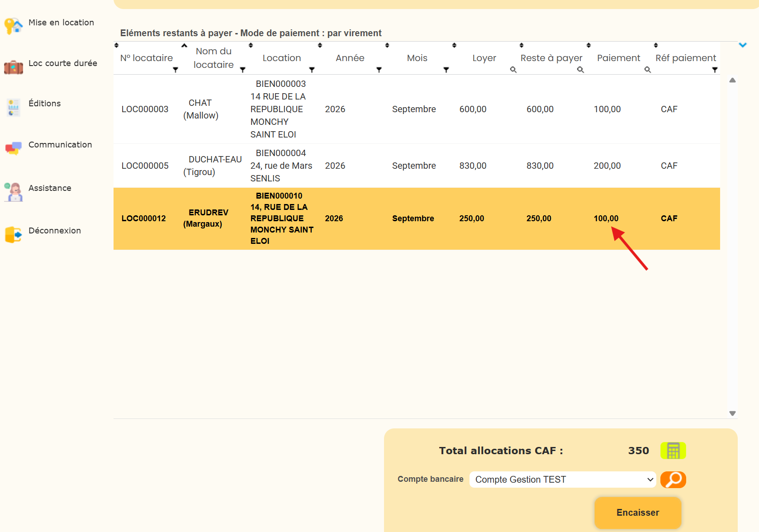Screen dimensions: 759x532
Task: Click tenant name DUCHAT-EAU (Tigrou)
Action: 212,166
